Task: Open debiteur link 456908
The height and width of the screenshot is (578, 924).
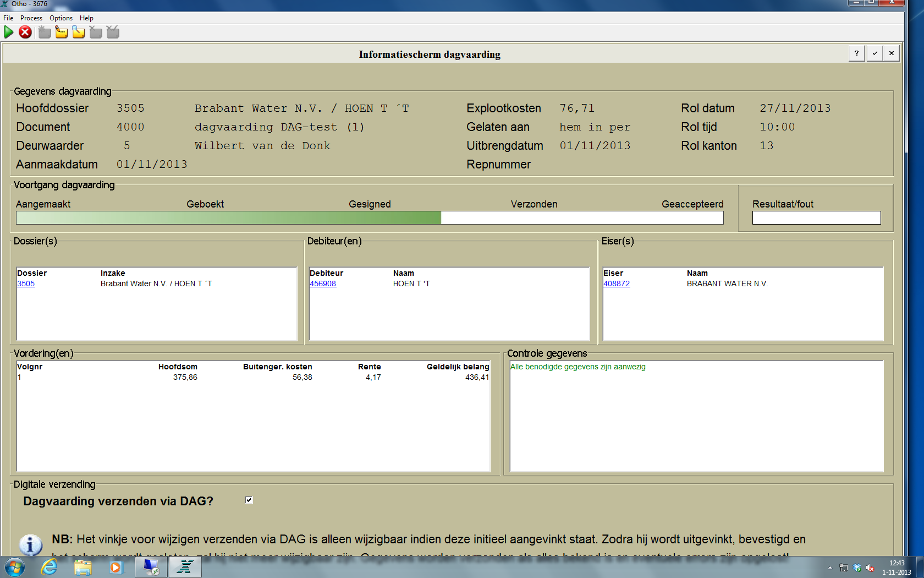Action: coord(323,283)
